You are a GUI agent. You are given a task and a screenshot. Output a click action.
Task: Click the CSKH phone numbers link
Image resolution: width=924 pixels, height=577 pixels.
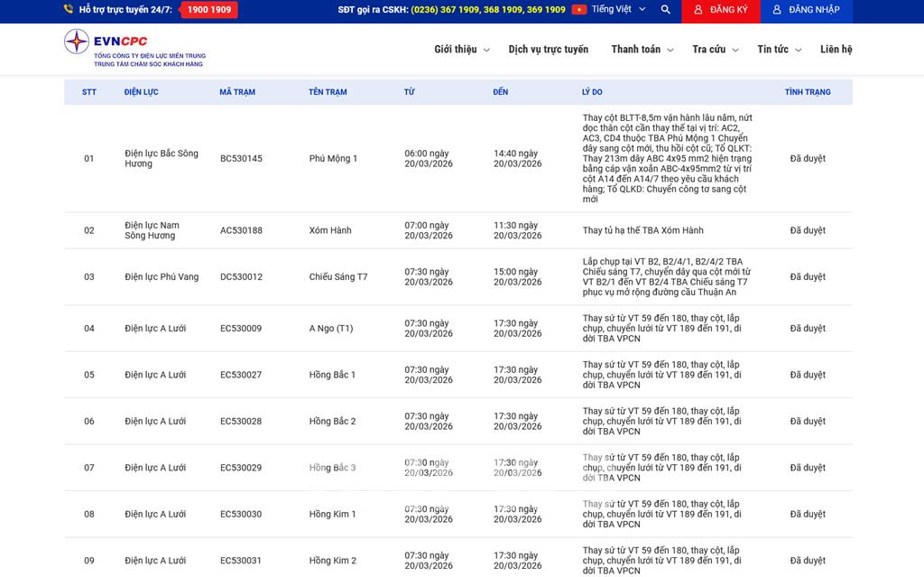click(x=488, y=10)
